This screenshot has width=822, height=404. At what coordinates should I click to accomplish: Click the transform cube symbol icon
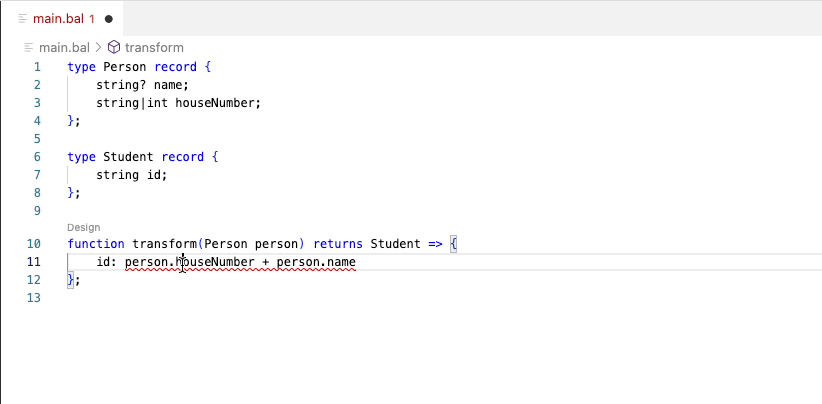pyautogui.click(x=114, y=48)
